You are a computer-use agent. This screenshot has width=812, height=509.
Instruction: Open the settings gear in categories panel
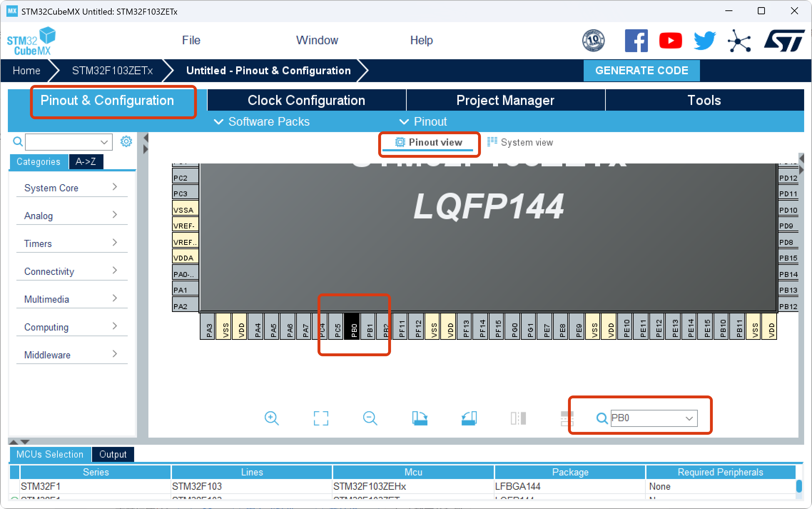click(x=126, y=142)
